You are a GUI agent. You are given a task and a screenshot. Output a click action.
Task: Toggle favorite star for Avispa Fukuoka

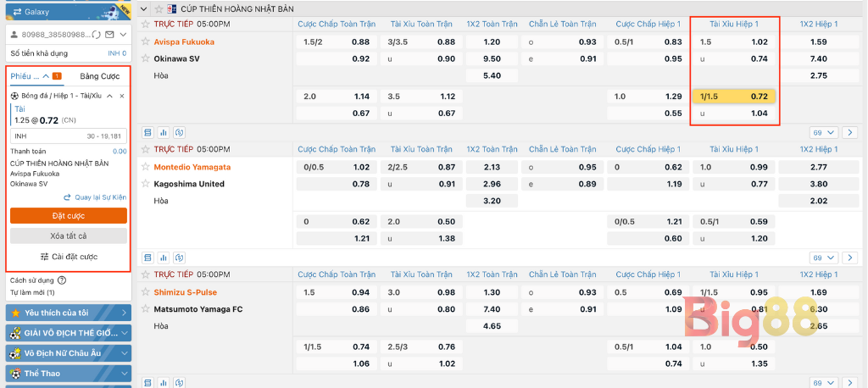point(146,42)
